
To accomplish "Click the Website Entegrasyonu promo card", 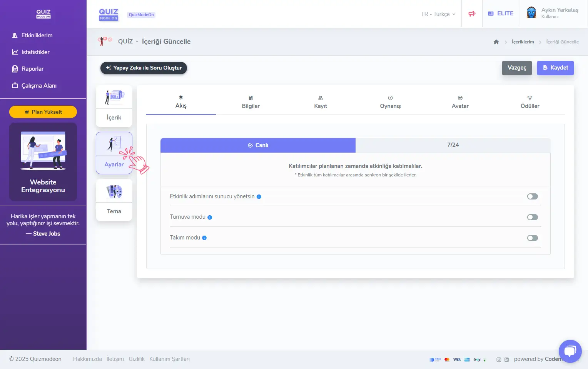I will click(43, 162).
